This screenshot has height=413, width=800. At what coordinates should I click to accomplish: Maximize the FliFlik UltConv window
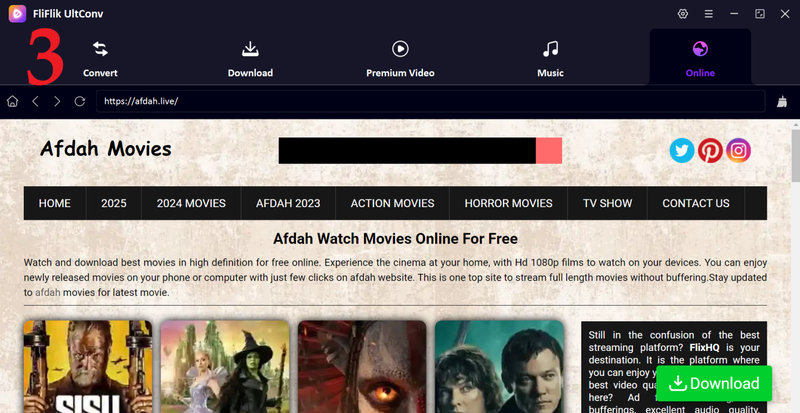(760, 14)
